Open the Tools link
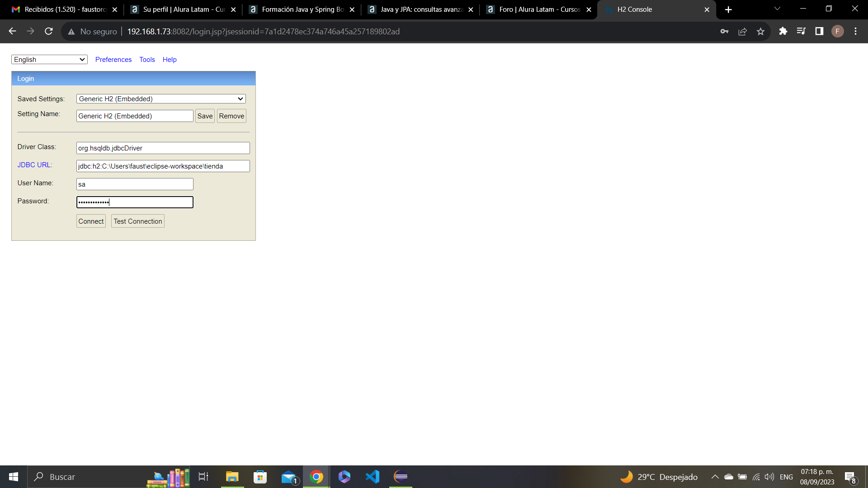This screenshot has height=488, width=868. [x=147, y=60]
